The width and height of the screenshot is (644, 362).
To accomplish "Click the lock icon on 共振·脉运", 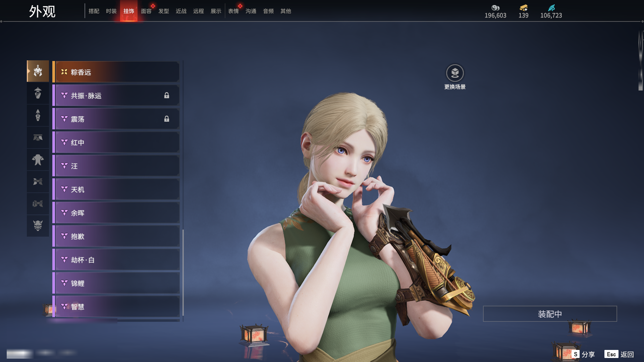I will [x=167, y=96].
